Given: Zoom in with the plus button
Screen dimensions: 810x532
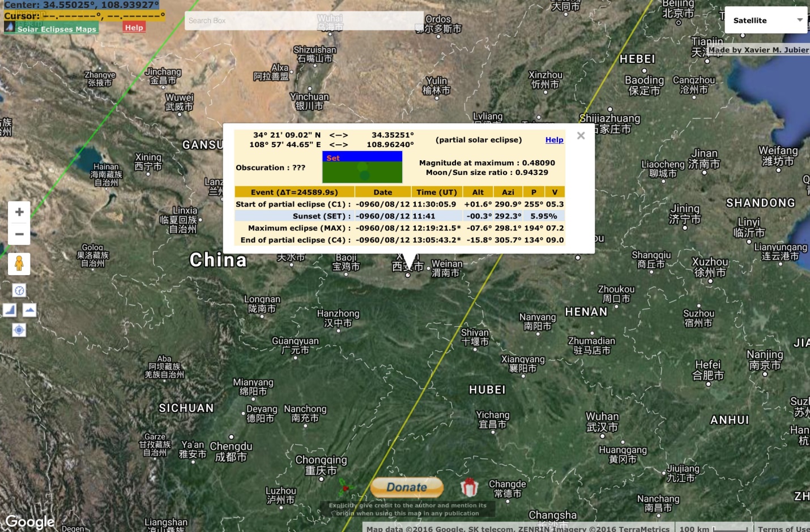Looking at the screenshot, I should pyautogui.click(x=19, y=212).
